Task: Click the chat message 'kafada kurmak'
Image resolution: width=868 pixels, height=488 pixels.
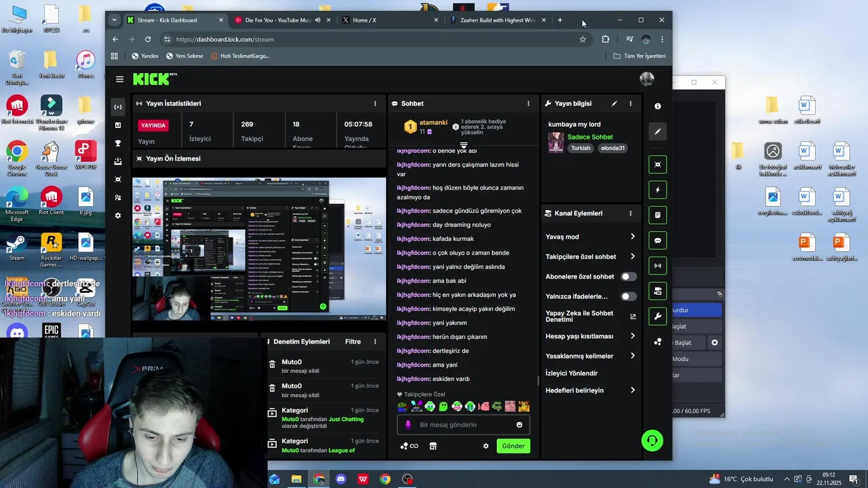Action: (453, 239)
